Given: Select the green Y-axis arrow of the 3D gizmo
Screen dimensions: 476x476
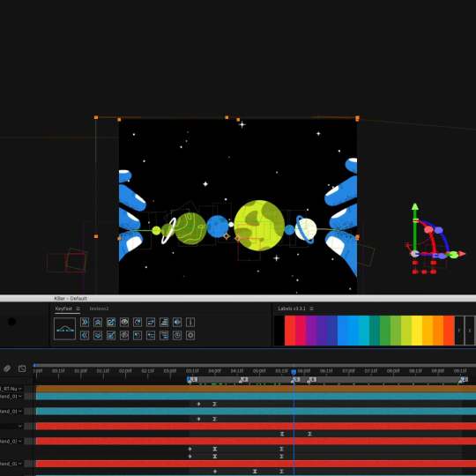Looking at the screenshot, I should click(415, 207).
